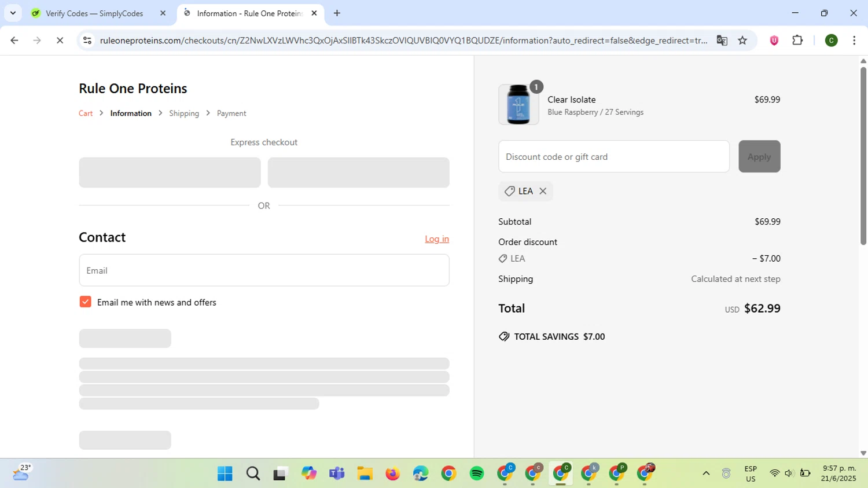
Task: Open the weather widget on taskbar
Action: click(21, 473)
